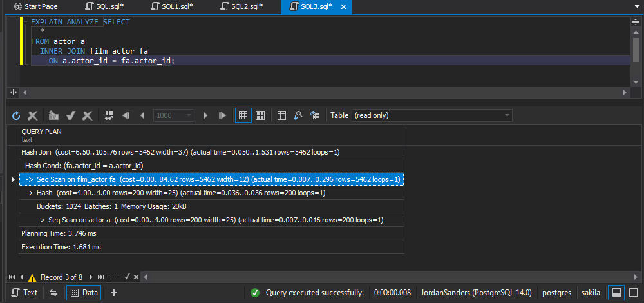Switch to the SQL1.sql* tab
Image resolution: width=644 pixels, height=303 pixels.
click(172, 6)
